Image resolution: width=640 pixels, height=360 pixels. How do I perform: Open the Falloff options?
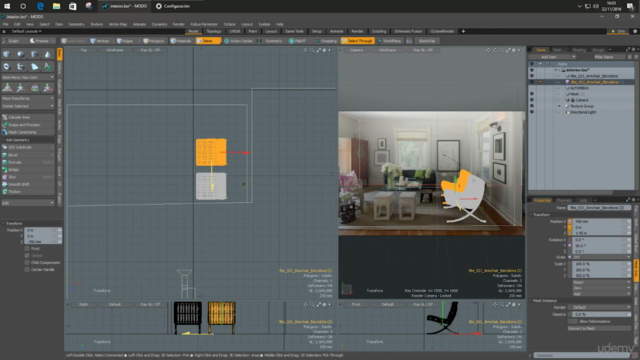(x=298, y=41)
